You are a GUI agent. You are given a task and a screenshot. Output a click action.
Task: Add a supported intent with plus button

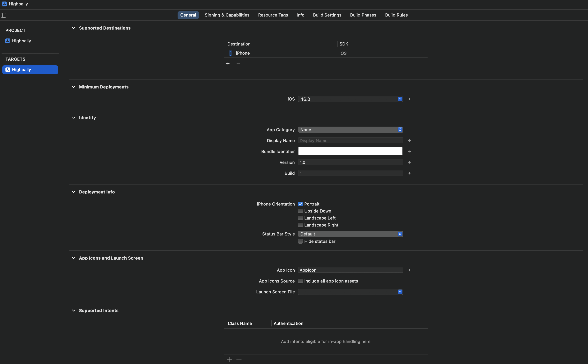229,359
